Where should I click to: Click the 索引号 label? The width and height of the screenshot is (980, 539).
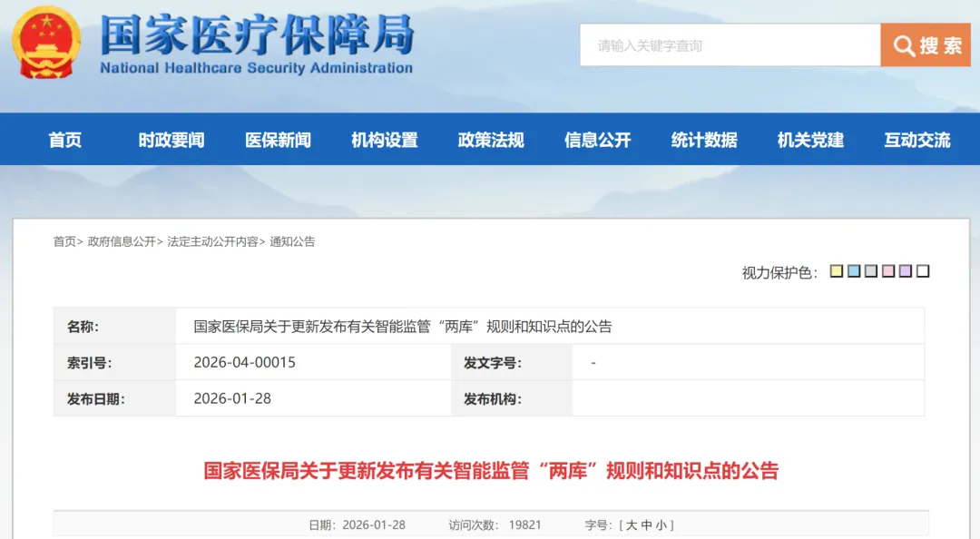pos(89,363)
